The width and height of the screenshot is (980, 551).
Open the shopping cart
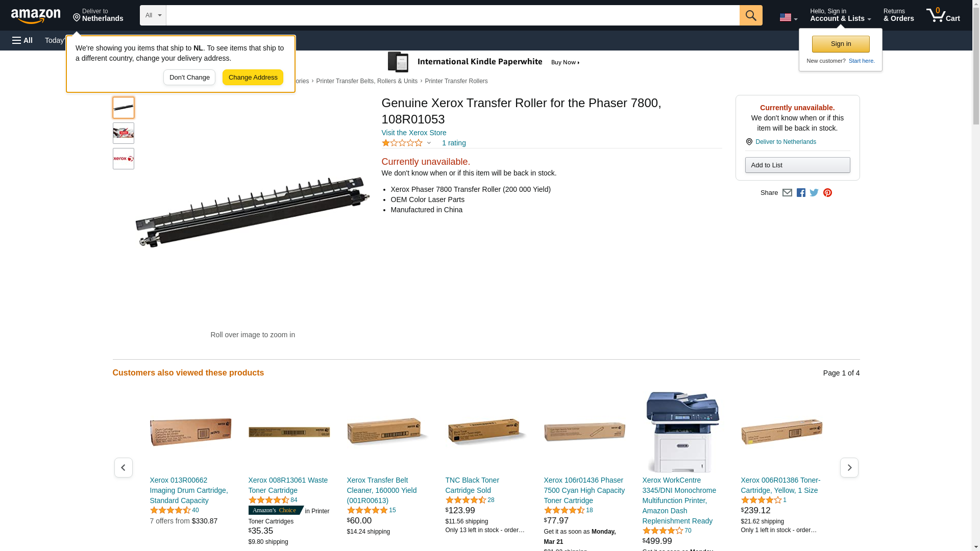click(x=943, y=15)
